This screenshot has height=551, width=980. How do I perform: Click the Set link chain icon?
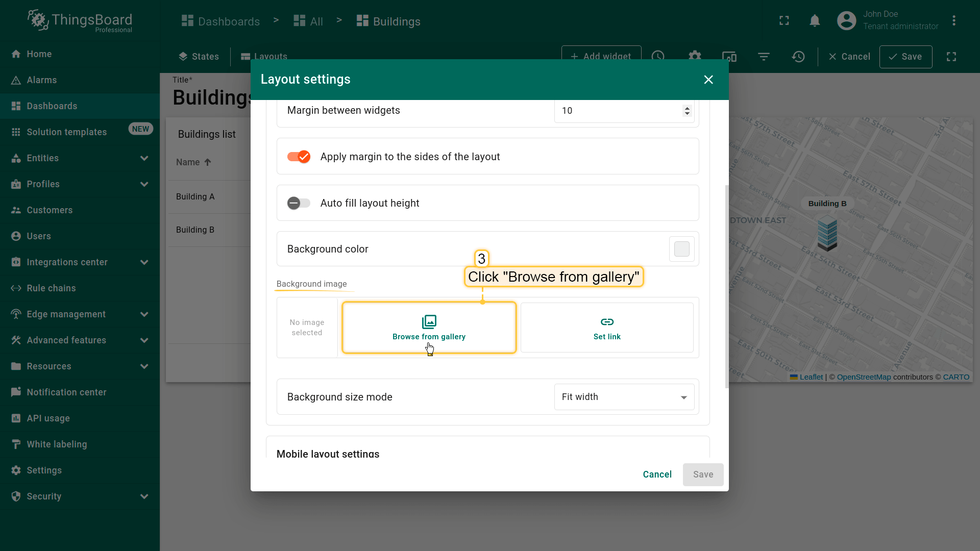607,322
